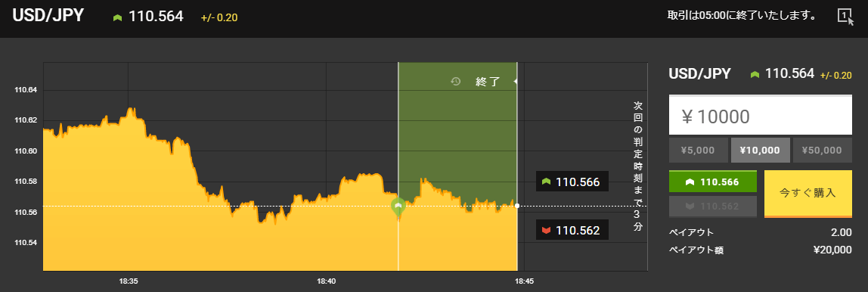
Task: Click the red down-arrow 110.562 chart label
Action: coord(572,230)
